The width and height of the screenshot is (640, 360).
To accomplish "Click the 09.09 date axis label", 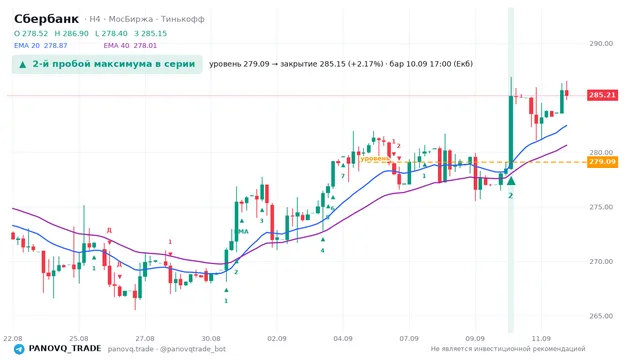I will (x=475, y=338).
